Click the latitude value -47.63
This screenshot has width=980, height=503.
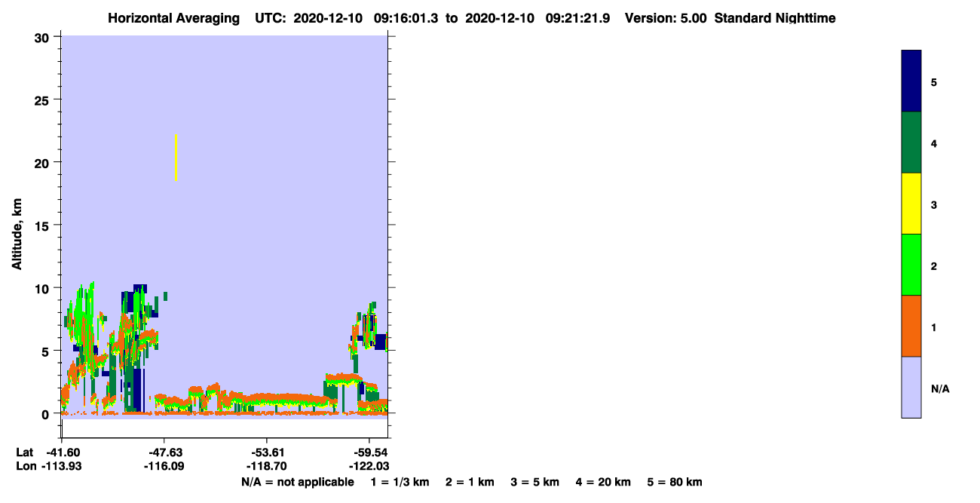tap(164, 452)
